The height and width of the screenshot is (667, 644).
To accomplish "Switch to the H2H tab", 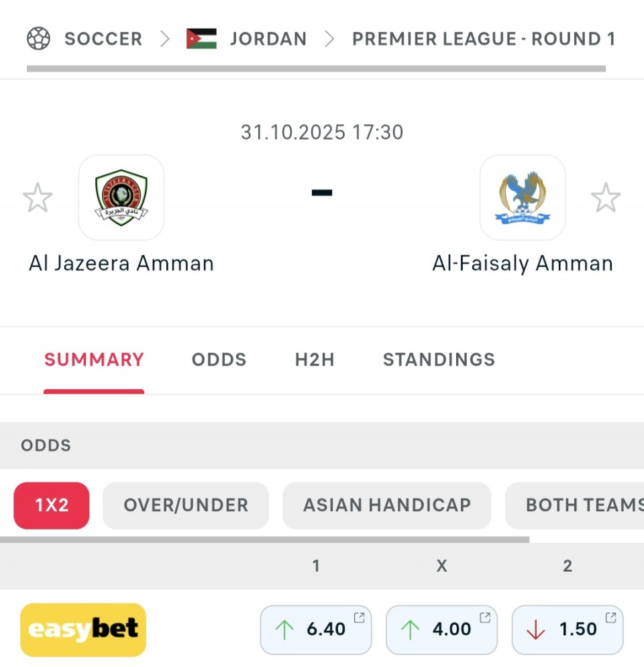I will (x=315, y=360).
